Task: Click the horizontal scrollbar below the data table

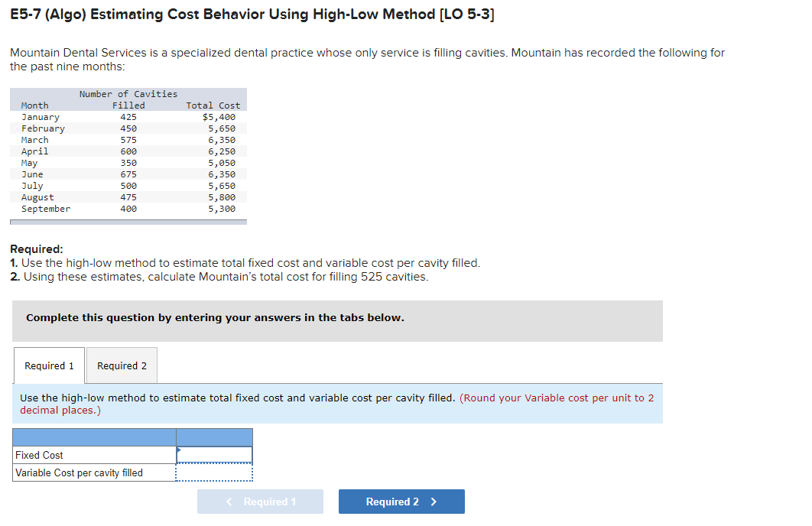Action: point(128,221)
